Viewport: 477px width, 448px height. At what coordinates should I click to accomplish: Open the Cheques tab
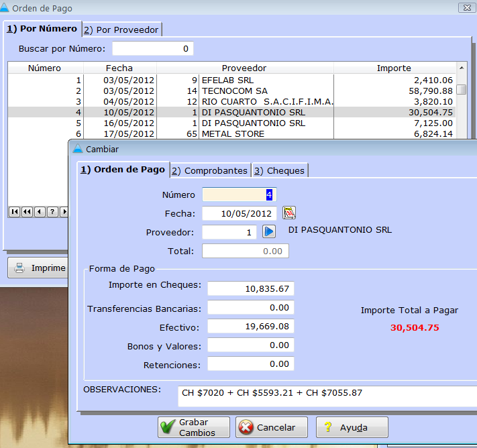click(x=280, y=170)
